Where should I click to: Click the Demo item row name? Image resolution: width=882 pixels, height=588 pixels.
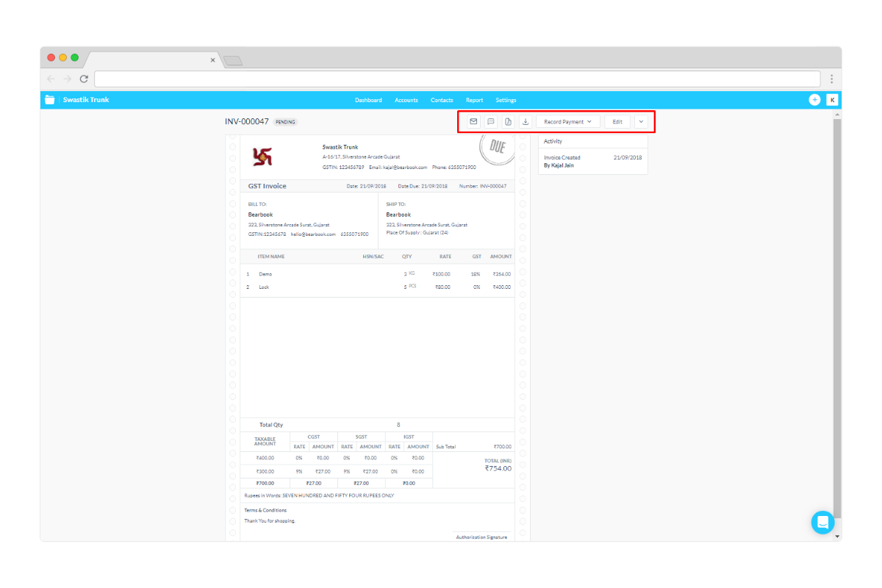(x=265, y=274)
